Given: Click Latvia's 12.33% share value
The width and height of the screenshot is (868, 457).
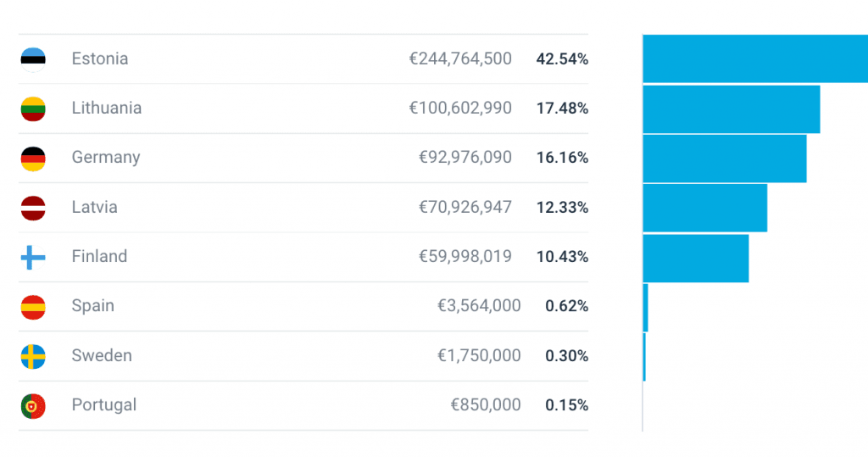Looking at the screenshot, I should point(562,207).
